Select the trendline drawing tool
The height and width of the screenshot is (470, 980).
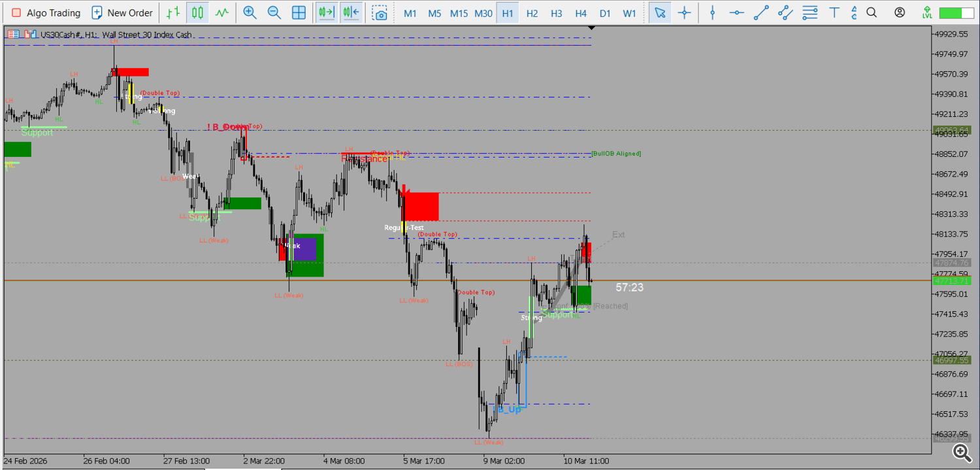click(760, 12)
